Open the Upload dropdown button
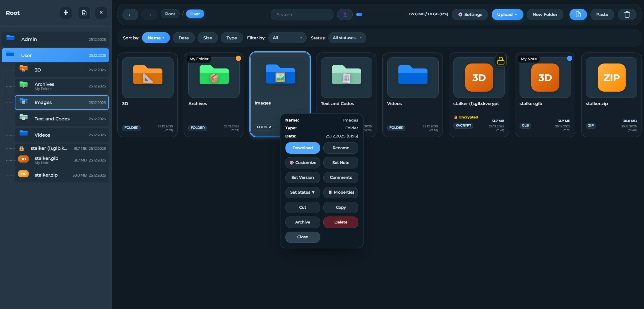This screenshot has height=309, width=644. click(507, 15)
